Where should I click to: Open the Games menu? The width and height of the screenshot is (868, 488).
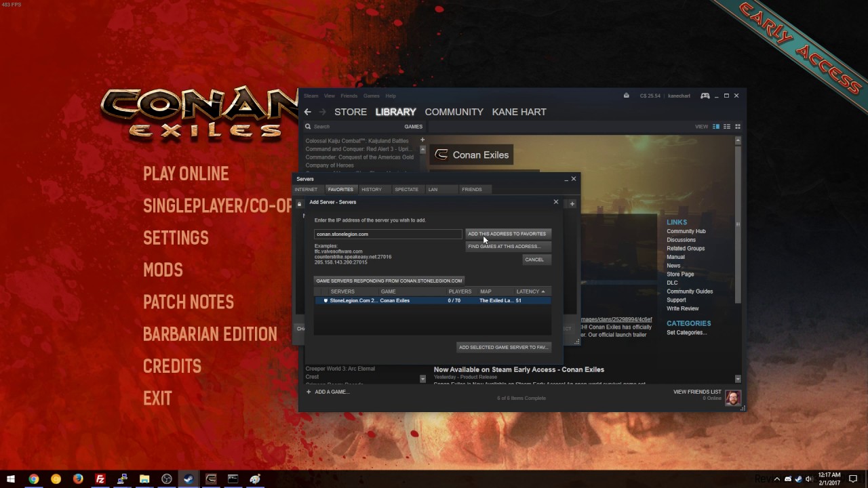[372, 96]
